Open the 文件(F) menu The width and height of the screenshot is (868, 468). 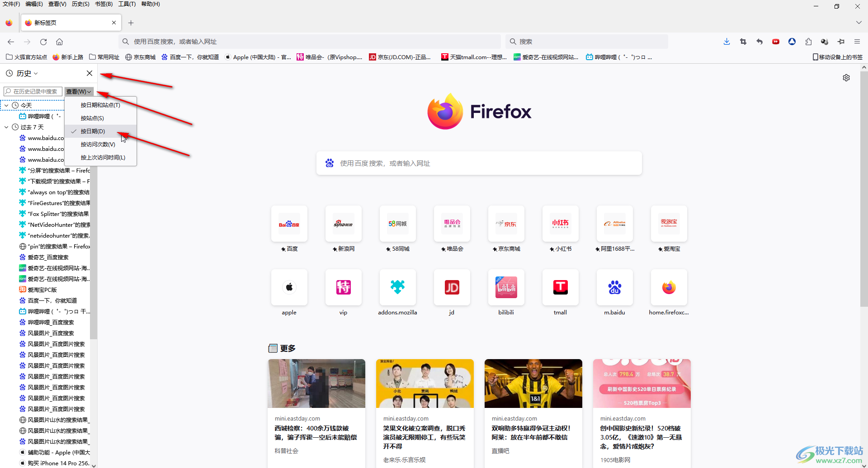pyautogui.click(x=11, y=4)
